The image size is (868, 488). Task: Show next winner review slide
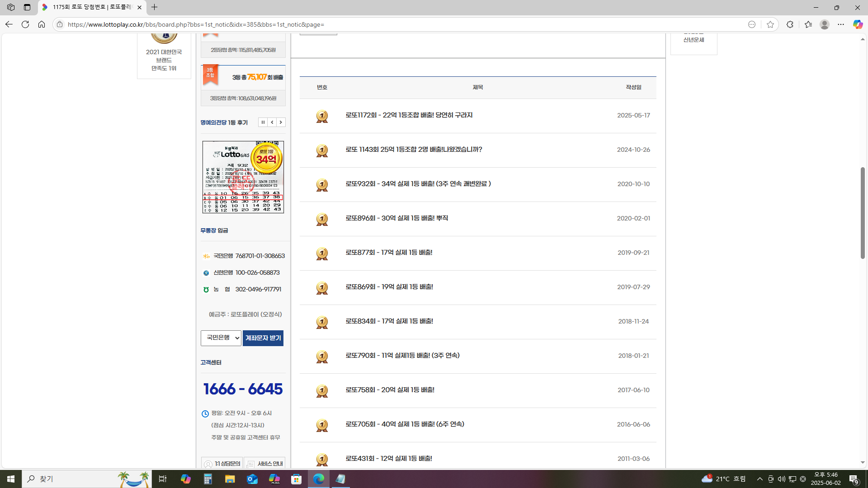click(281, 122)
